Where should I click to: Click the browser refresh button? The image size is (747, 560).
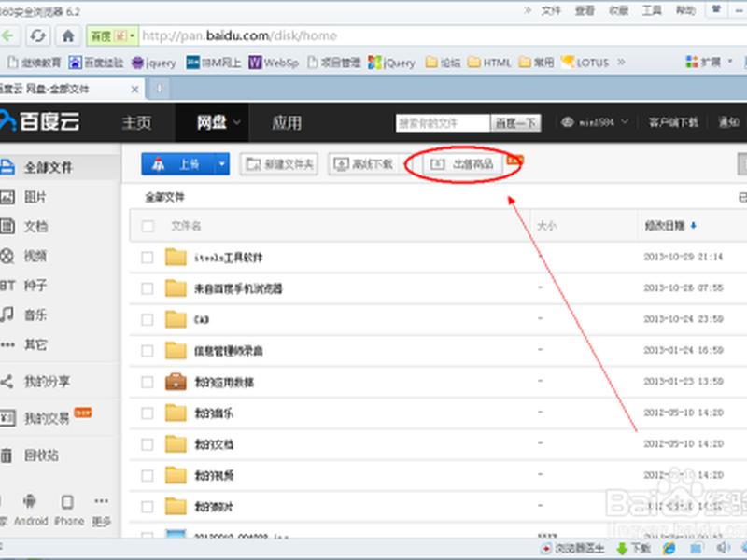pyautogui.click(x=38, y=35)
